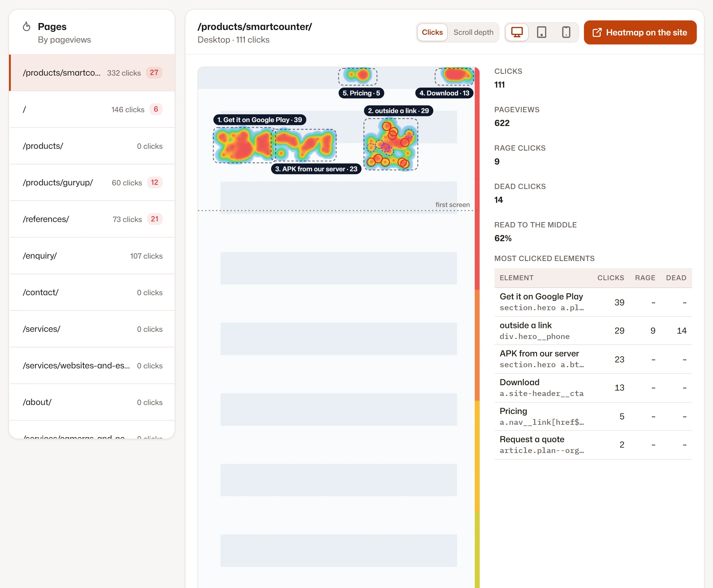Click the '1. Get it on Google Play · 39' label
This screenshot has height=588, width=713.
click(x=260, y=120)
